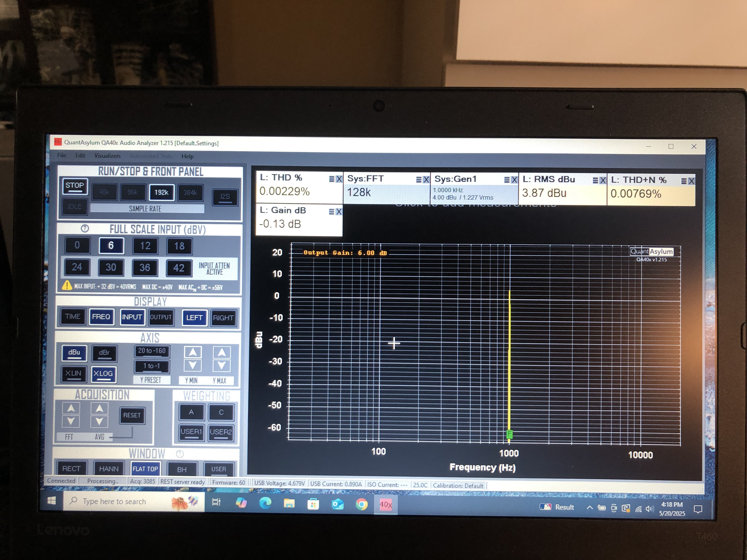Click the IDLE button
Viewport: 747px width, 560px height.
pos(75,206)
